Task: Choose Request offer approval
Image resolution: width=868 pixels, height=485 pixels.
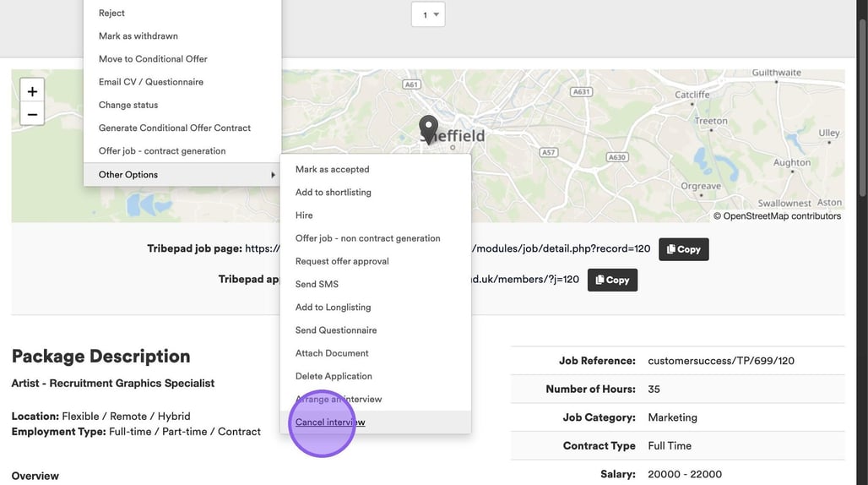Action: click(x=342, y=261)
